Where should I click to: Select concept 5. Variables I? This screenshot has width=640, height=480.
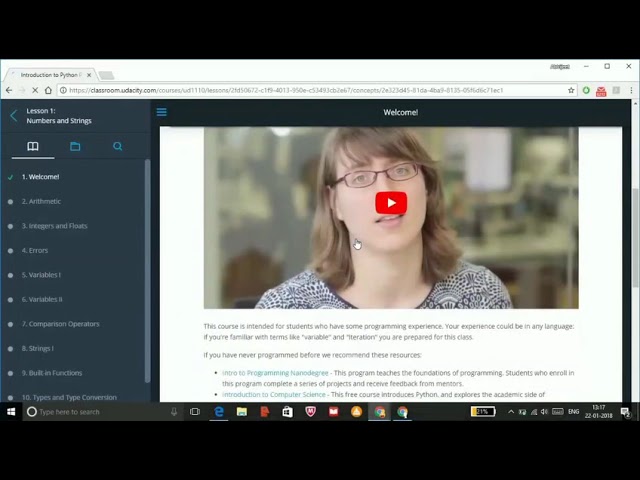(41, 275)
